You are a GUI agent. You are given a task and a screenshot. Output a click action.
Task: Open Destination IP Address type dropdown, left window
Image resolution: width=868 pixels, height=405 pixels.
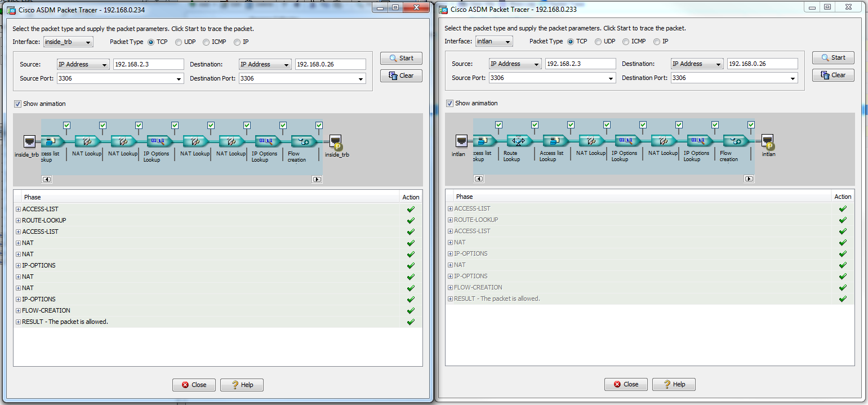(x=265, y=64)
